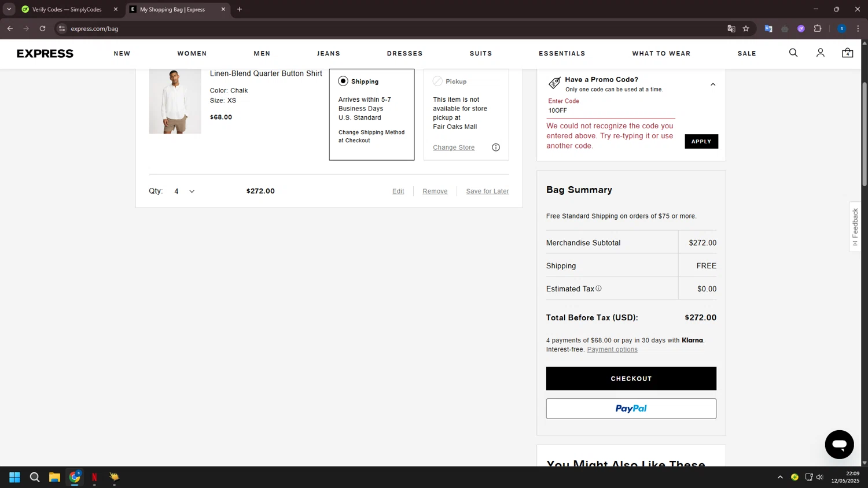Pay with the PayPal button
868x488 pixels.
[631, 409]
